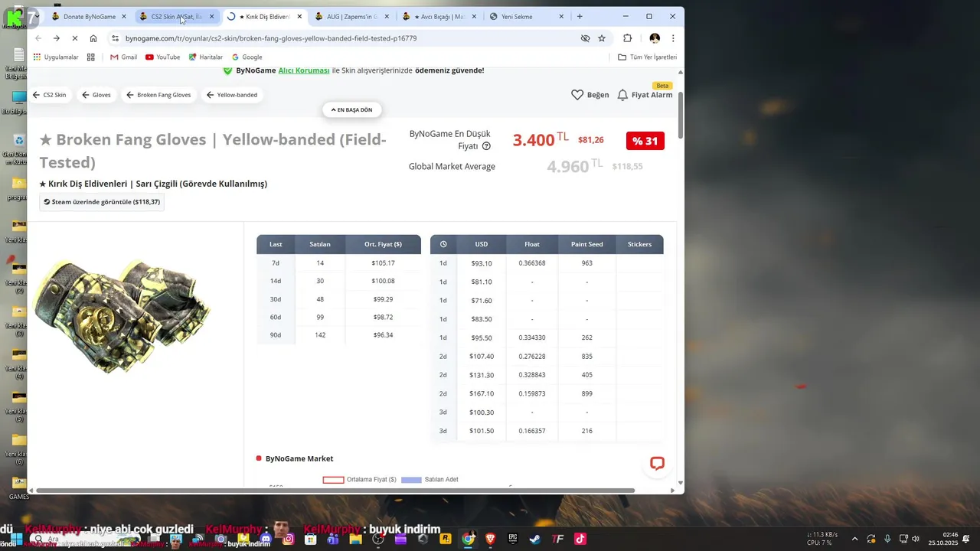Close the Yeni Sekme tab
980x551 pixels.
click(561, 16)
